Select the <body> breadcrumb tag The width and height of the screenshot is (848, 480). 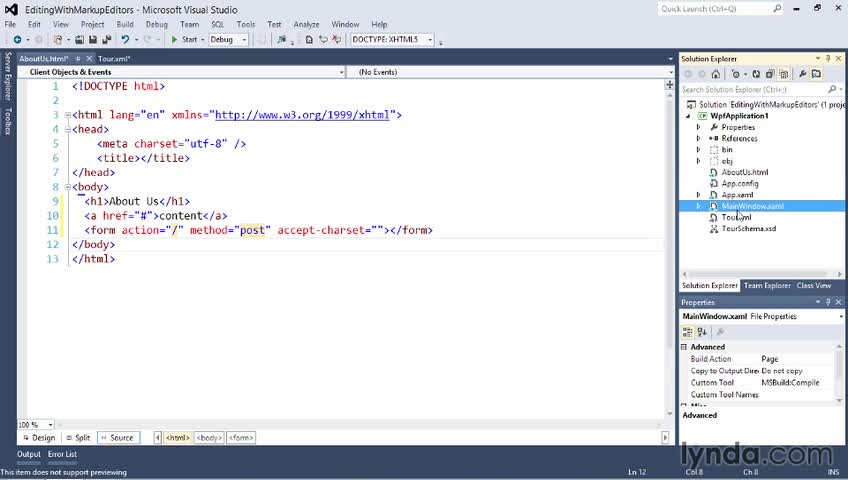tap(209, 438)
